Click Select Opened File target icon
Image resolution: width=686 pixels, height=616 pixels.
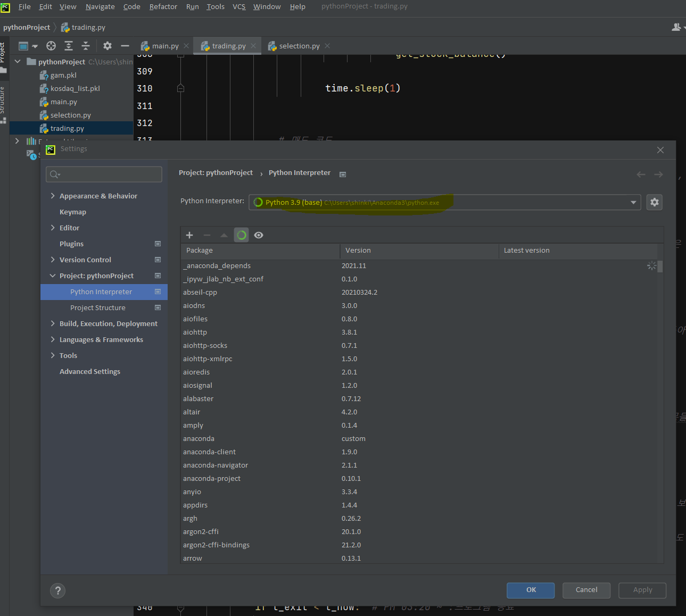(x=51, y=46)
